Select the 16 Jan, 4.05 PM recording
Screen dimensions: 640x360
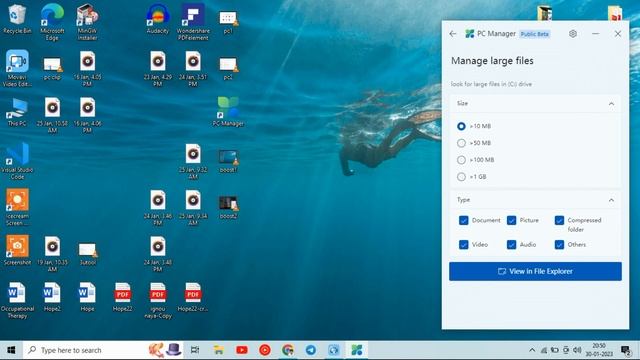click(87, 69)
